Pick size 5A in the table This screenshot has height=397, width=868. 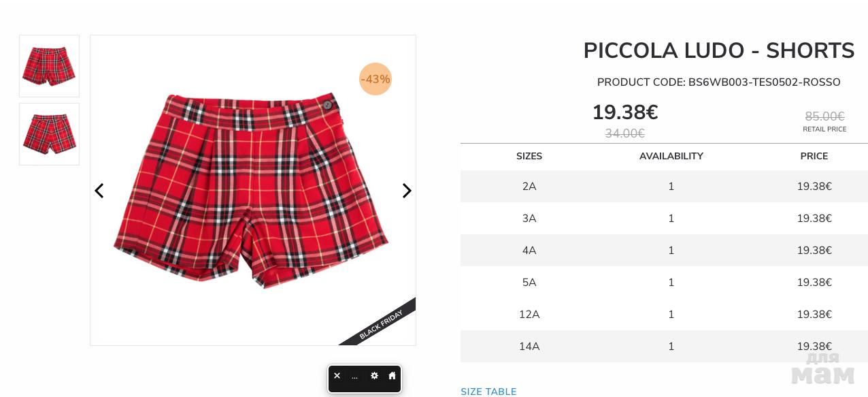click(529, 283)
